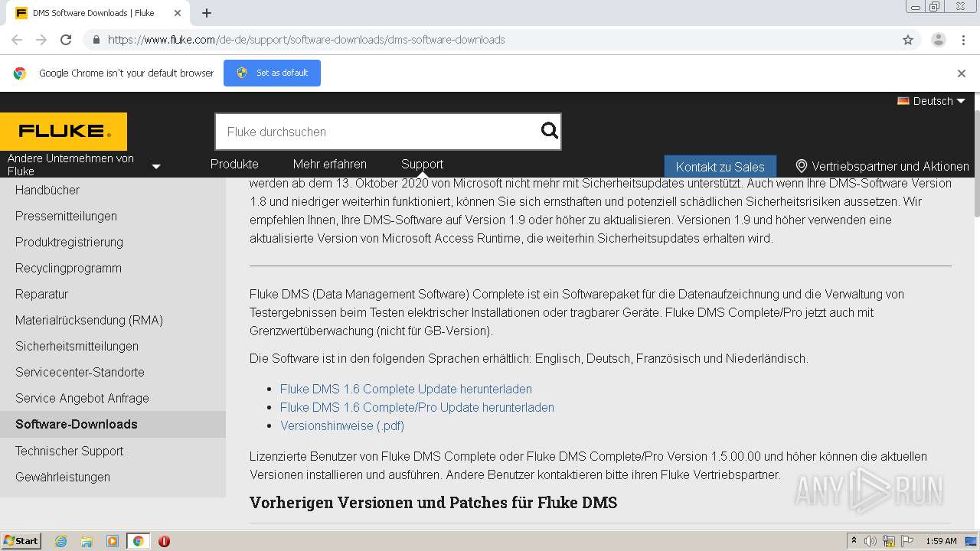
Task: Open the Mehr erfahren menu
Action: pos(329,164)
